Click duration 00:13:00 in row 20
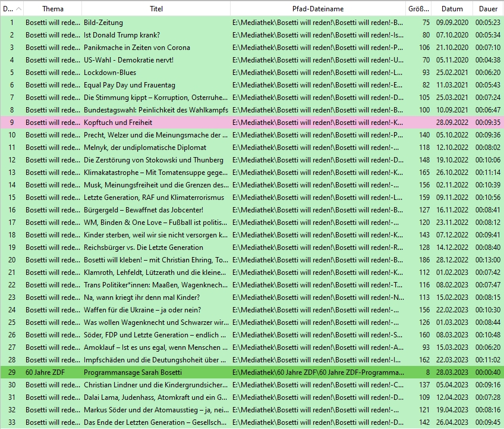 (488, 260)
